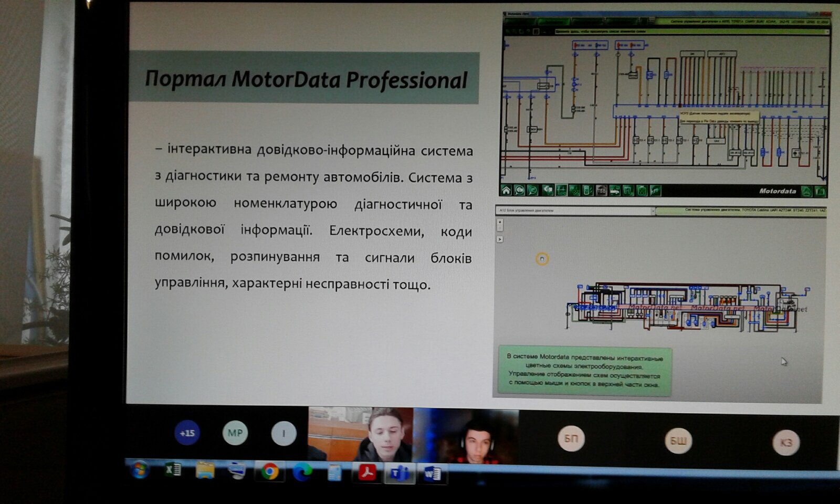
Task: Launch Google Chrome from the taskbar
Action: click(x=270, y=472)
